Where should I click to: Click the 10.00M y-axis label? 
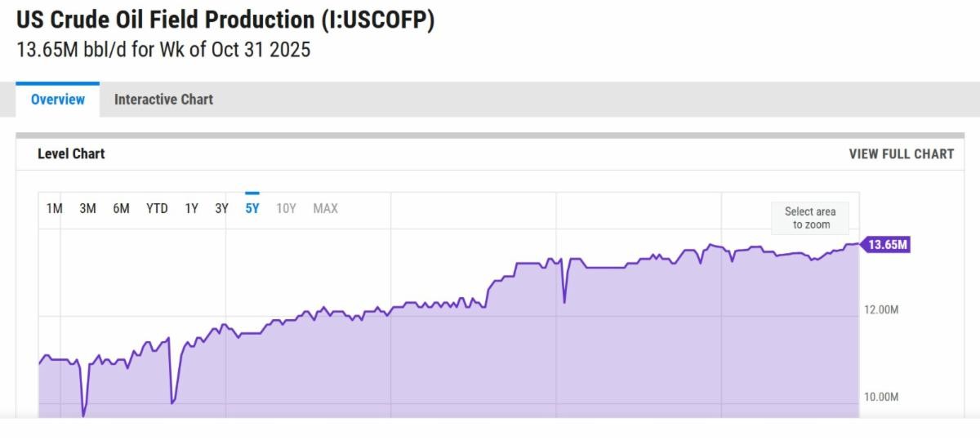pyautogui.click(x=881, y=397)
